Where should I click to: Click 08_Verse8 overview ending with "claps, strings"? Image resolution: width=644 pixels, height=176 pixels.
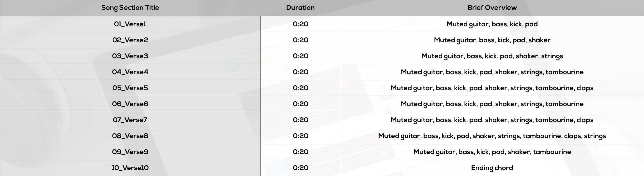pos(492,136)
